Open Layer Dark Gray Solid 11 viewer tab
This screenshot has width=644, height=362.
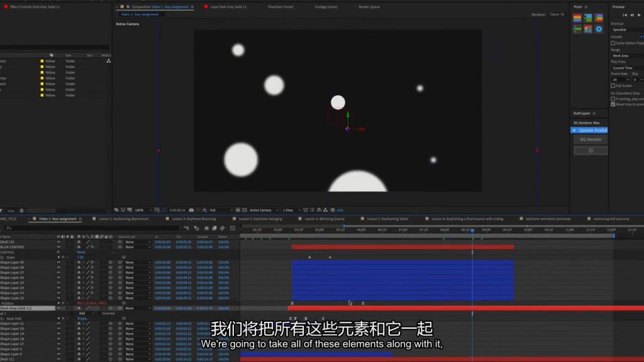tap(228, 7)
